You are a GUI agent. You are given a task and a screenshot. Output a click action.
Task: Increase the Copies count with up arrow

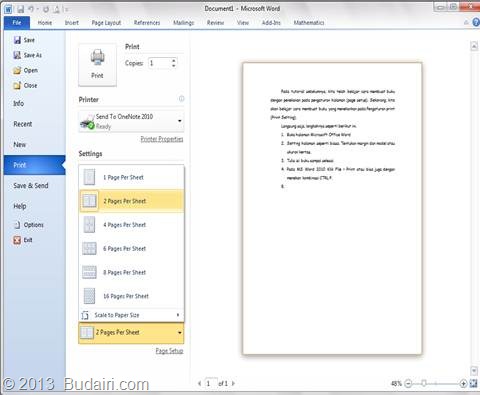[173, 61]
